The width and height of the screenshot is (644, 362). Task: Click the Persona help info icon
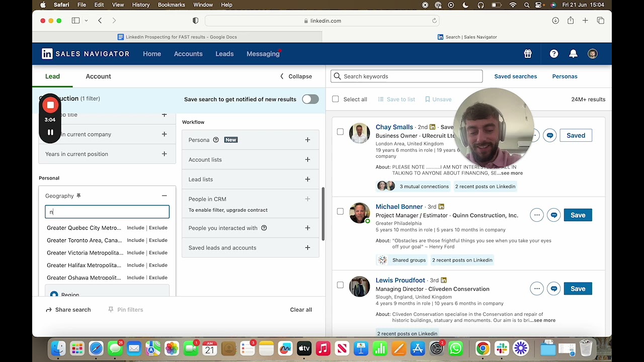click(x=216, y=140)
